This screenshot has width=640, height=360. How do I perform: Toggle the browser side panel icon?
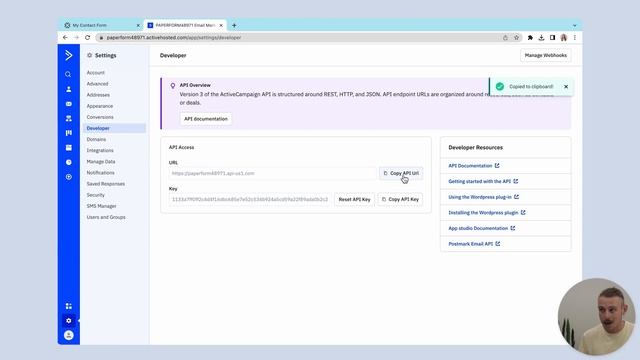[552, 38]
